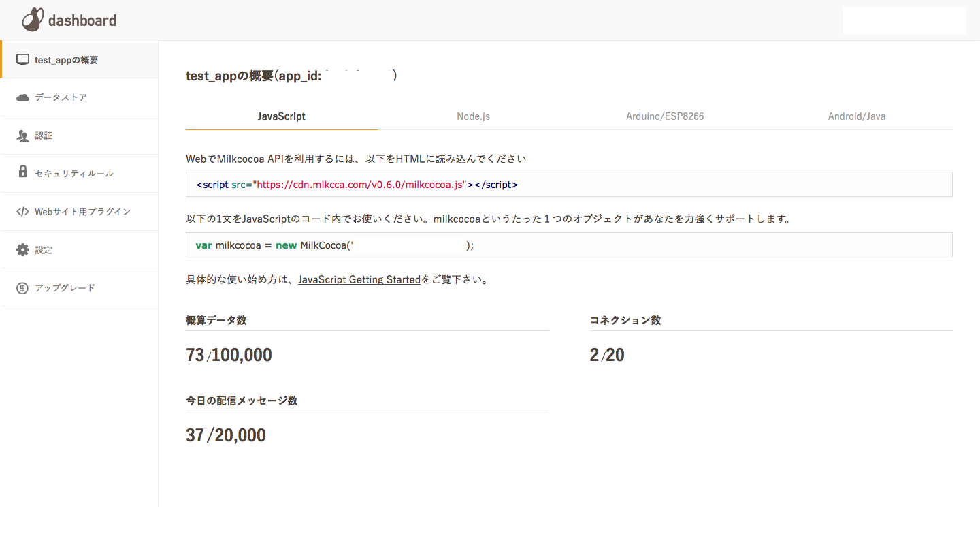This screenshot has width=980, height=536.
Task: Open the アップグレード sidebar item
Action: click(x=79, y=287)
